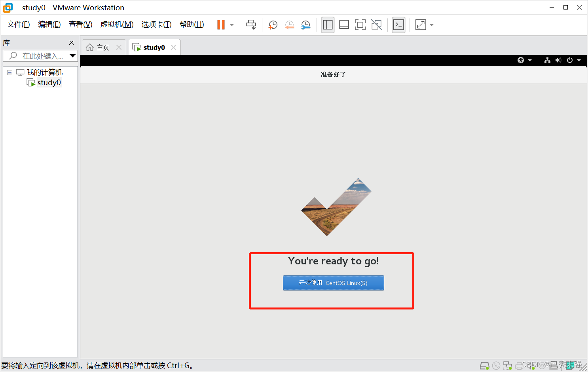Take a snapshot of the virtual machine

tap(273, 25)
